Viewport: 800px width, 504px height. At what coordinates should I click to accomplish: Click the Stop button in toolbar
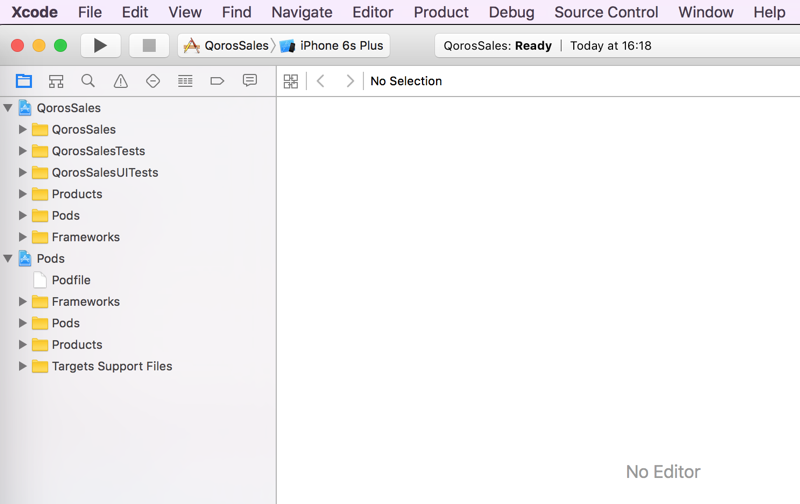149,45
